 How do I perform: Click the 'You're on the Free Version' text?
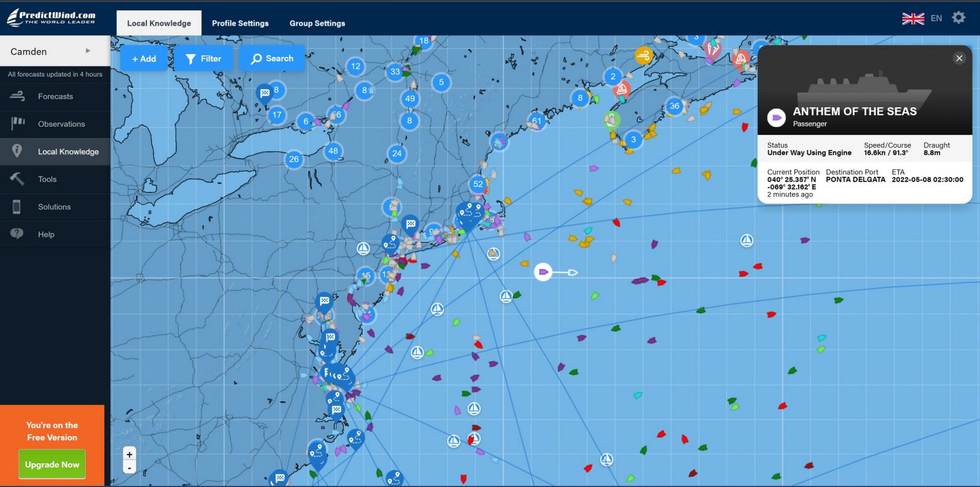[x=52, y=431]
